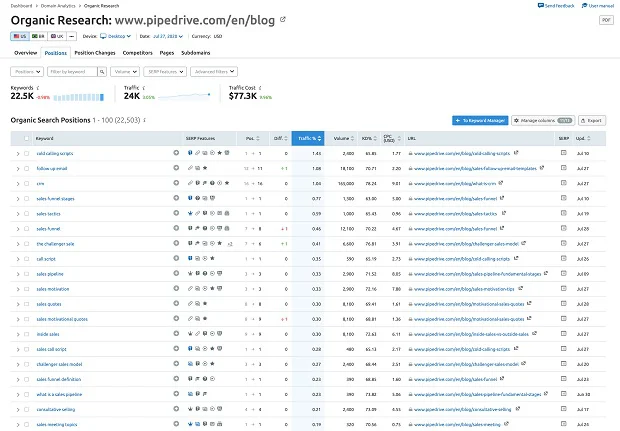Switch to the Position Changes tab

coord(95,51)
